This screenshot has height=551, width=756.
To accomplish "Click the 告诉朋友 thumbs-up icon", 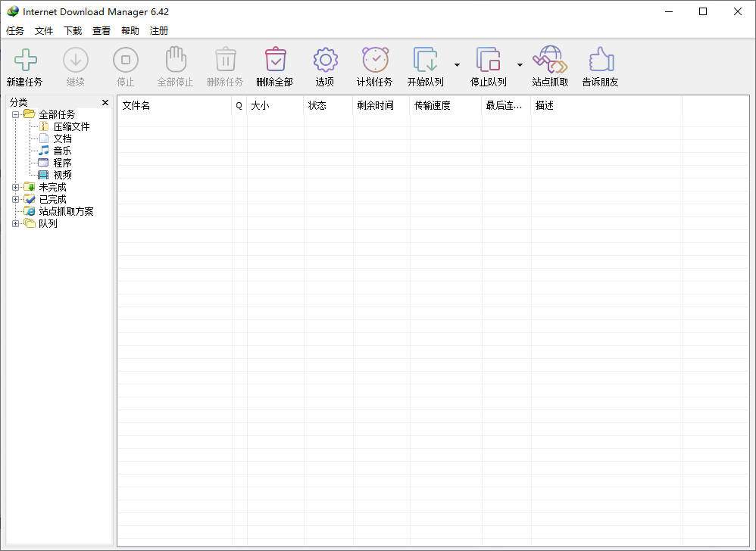I will pyautogui.click(x=600, y=61).
